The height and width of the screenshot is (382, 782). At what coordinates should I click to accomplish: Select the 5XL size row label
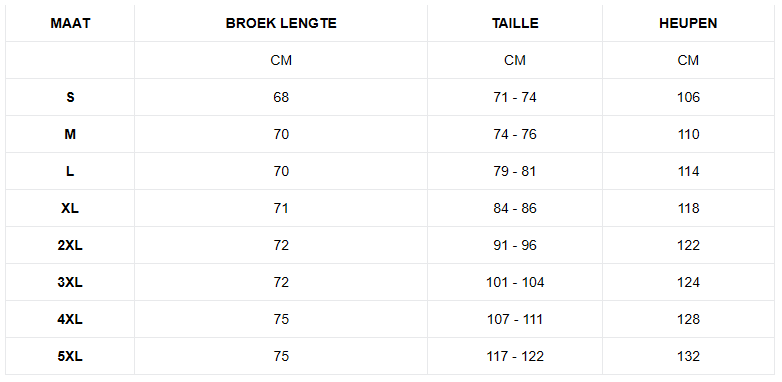[70, 357]
